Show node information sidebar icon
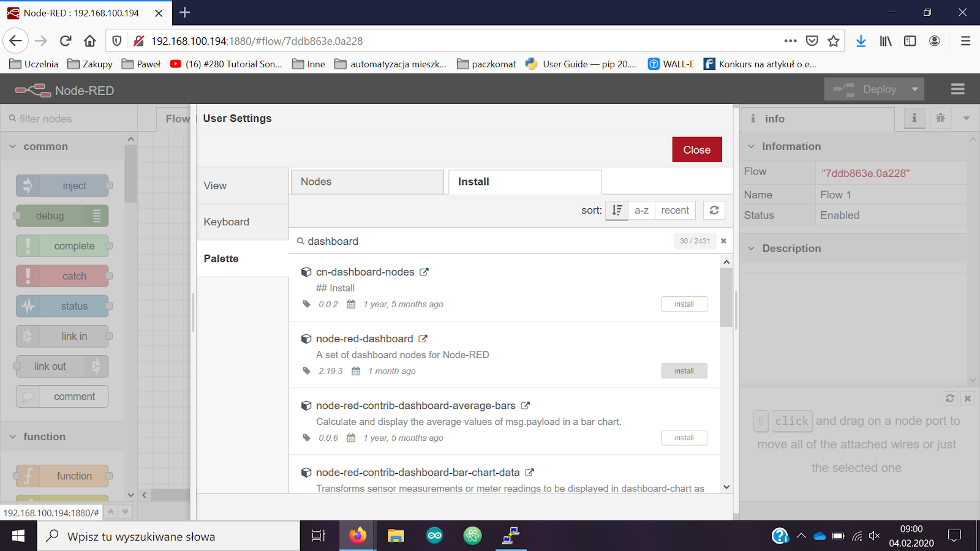The width and height of the screenshot is (980, 551). tap(914, 118)
